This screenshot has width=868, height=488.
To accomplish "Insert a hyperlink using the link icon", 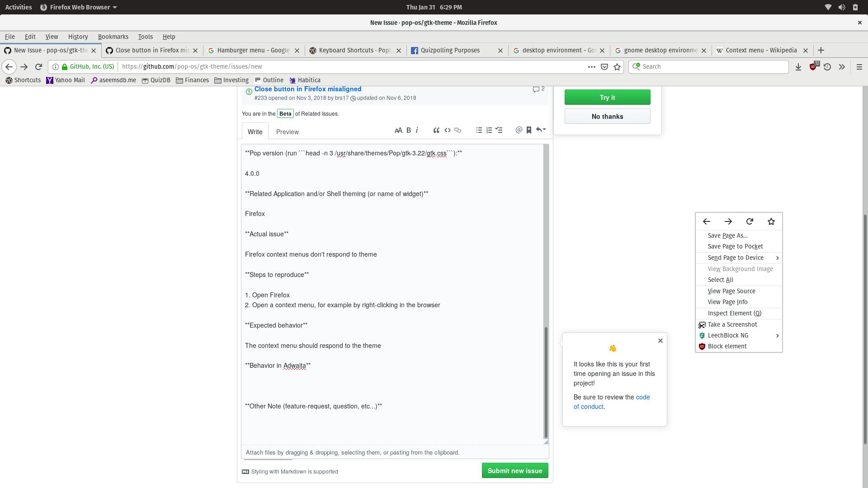I will pyautogui.click(x=458, y=130).
